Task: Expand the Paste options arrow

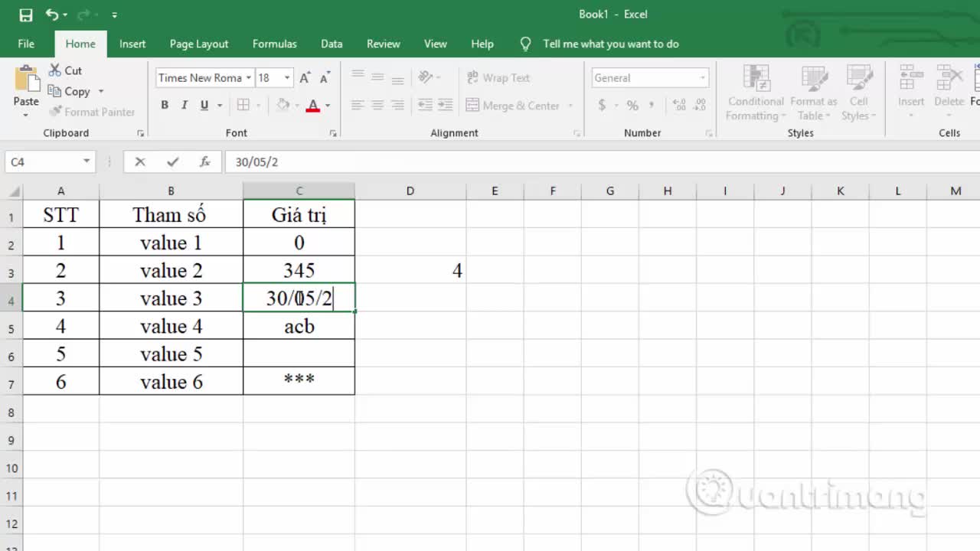Action: [26, 116]
